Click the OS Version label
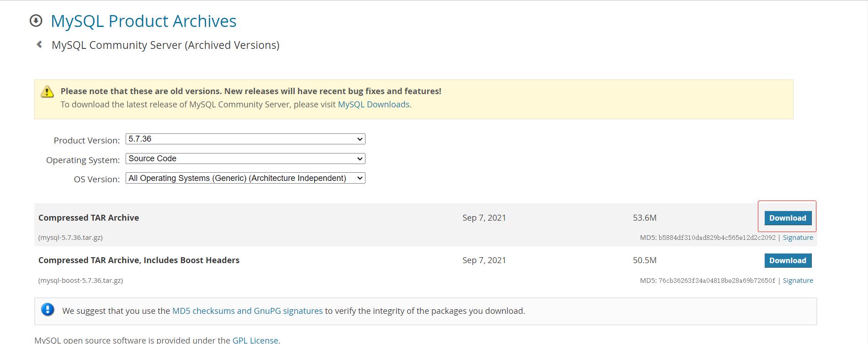Image resolution: width=868 pixels, height=344 pixels. tap(97, 179)
